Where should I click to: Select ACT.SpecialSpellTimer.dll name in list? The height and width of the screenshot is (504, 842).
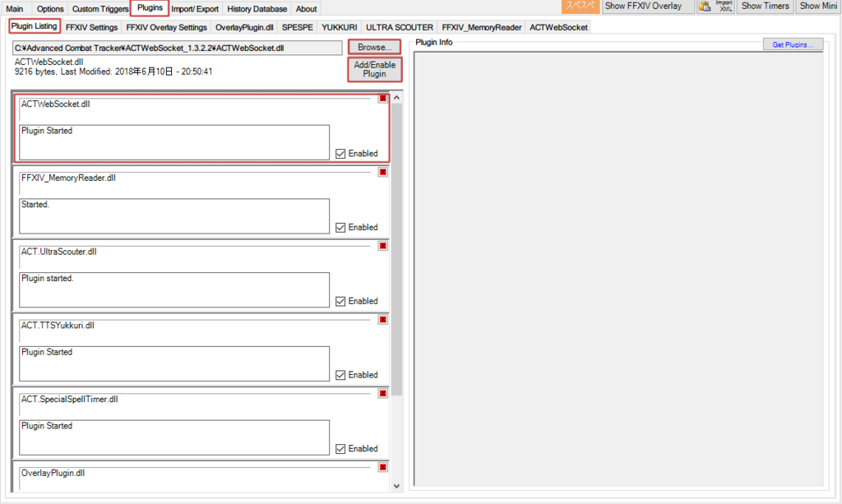[x=70, y=400]
